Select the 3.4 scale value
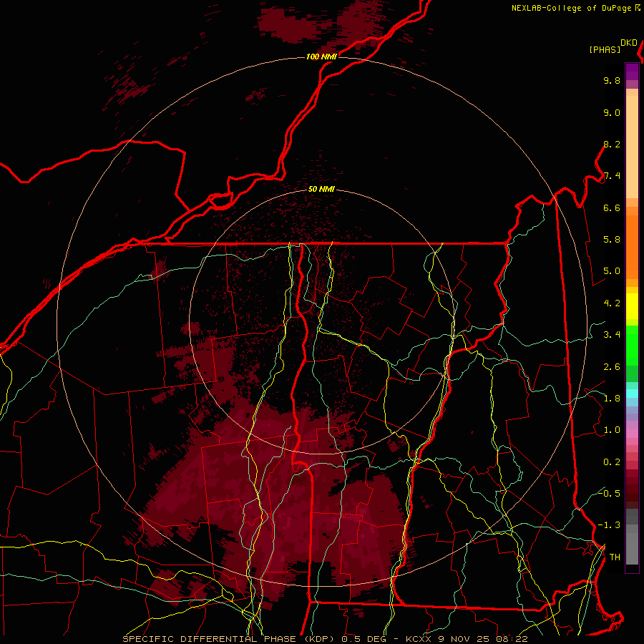Screen dimensions: 644x644 (612, 335)
